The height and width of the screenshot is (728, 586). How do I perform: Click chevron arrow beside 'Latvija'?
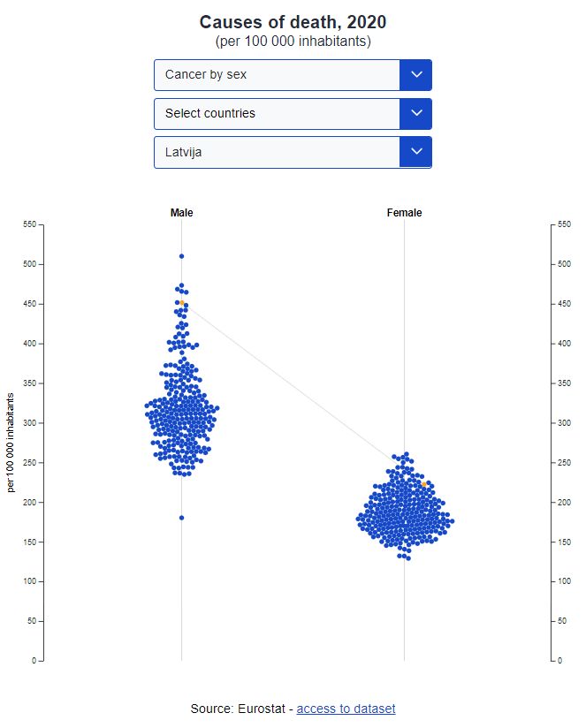415,152
